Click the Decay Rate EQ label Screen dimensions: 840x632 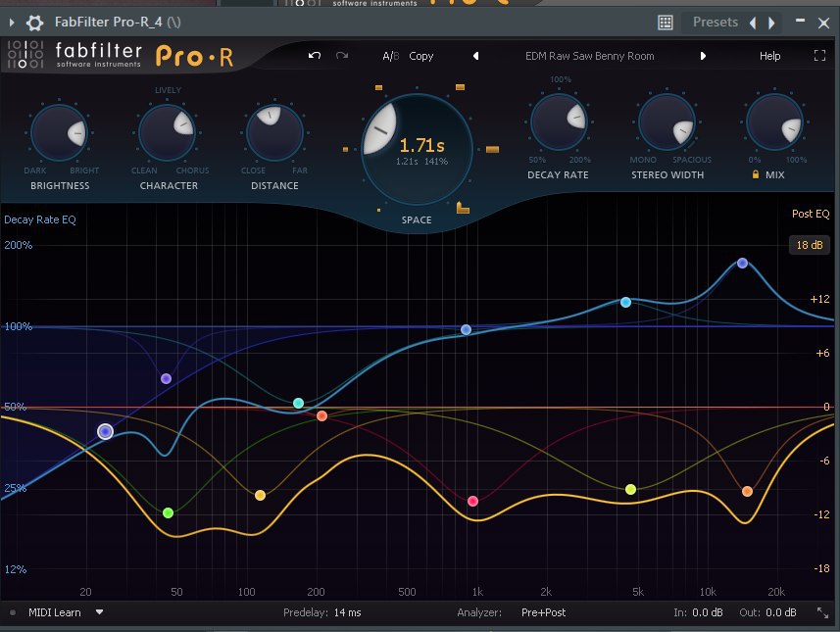(x=40, y=219)
